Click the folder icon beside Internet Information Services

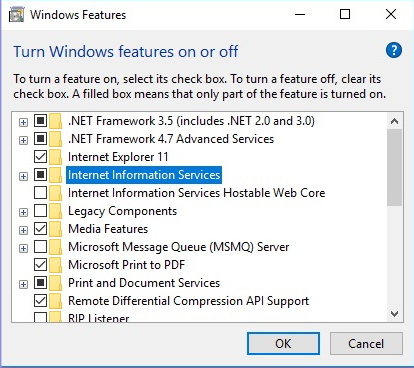point(55,175)
